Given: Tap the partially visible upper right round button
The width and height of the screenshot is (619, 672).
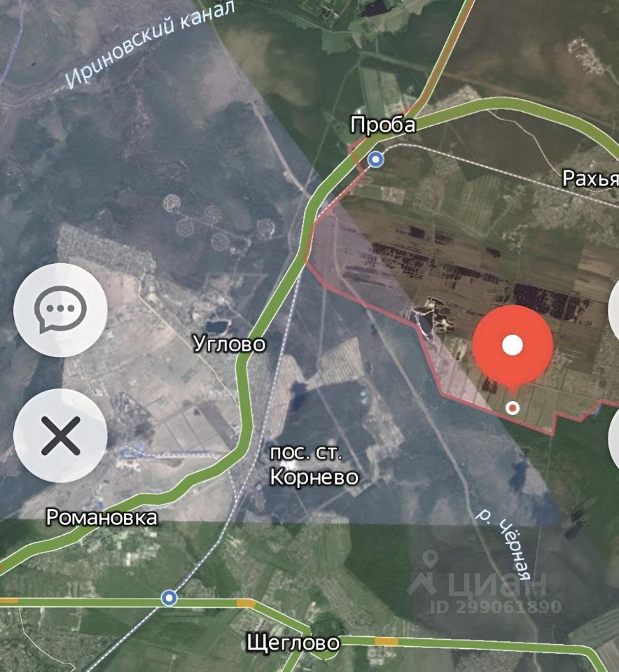Looking at the screenshot, I should point(614,310).
